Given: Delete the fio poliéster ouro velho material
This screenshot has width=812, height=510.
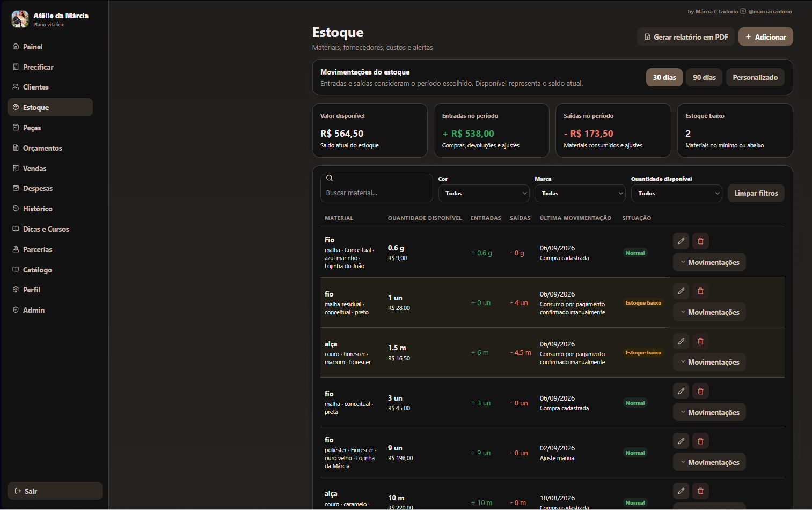Looking at the screenshot, I should 700,441.
